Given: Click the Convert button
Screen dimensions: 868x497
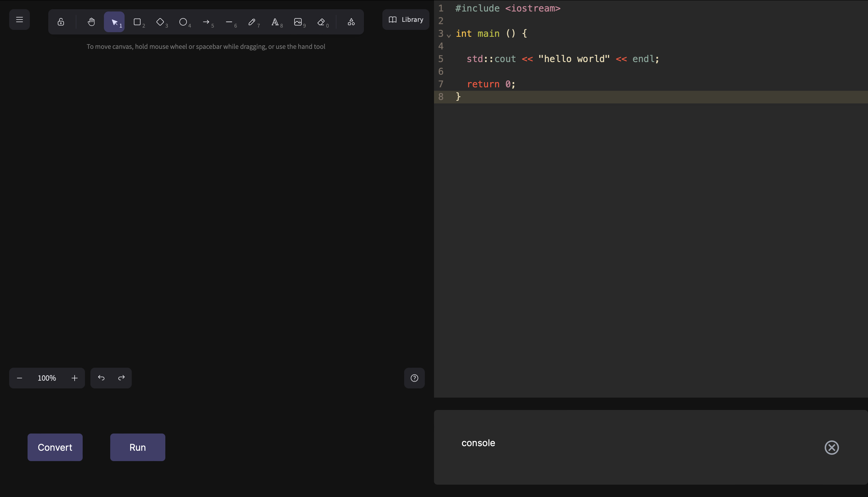Looking at the screenshot, I should 55,447.
